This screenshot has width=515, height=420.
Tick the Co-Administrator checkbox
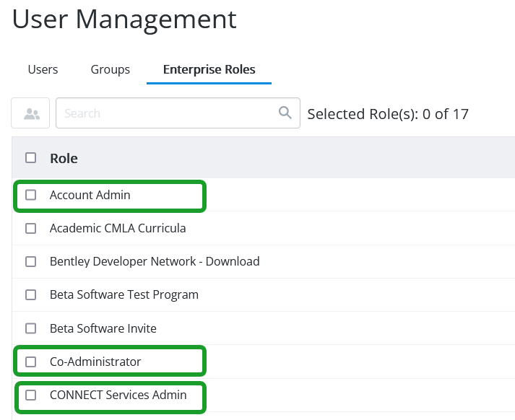coord(31,362)
